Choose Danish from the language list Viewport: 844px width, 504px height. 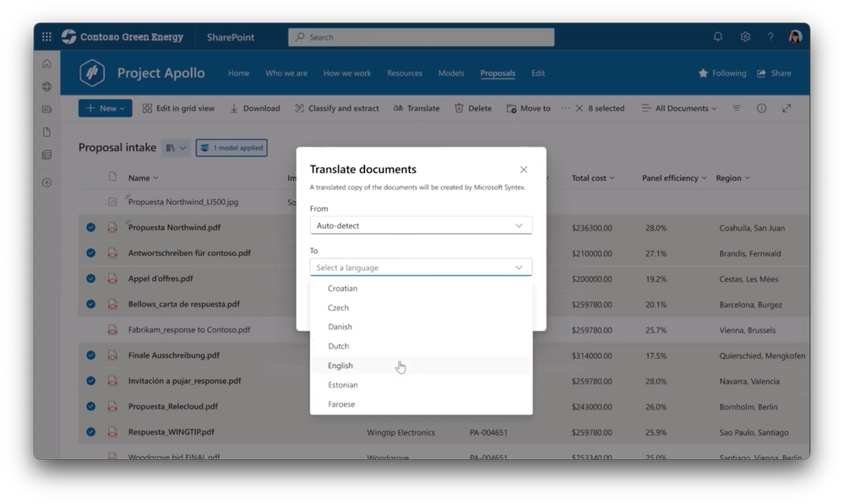coord(421,327)
